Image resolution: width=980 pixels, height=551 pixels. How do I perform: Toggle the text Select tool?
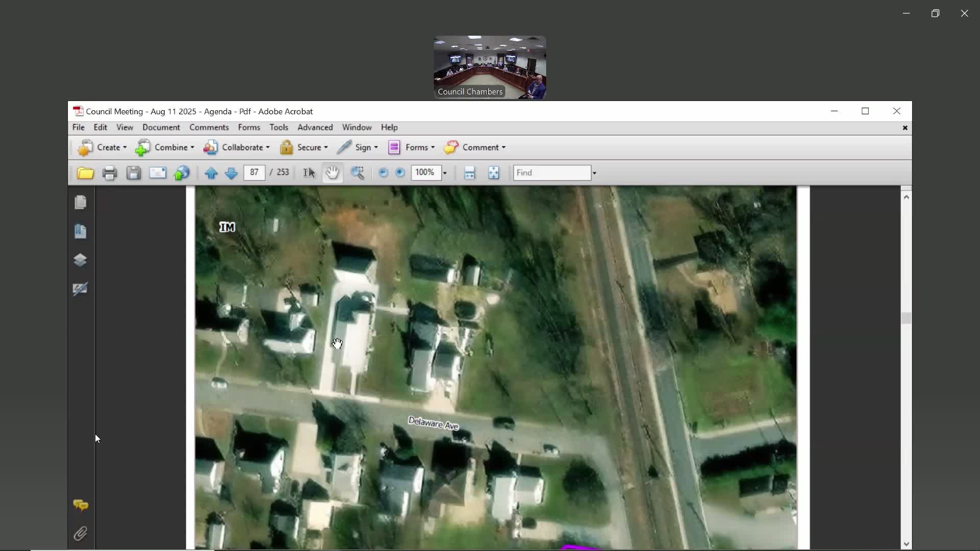[x=309, y=173]
